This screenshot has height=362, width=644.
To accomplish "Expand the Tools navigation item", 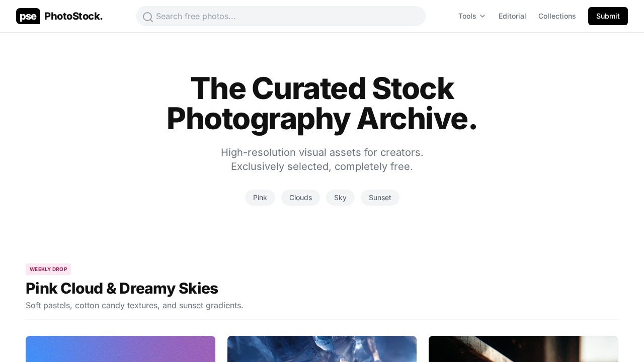I will click(x=470, y=16).
